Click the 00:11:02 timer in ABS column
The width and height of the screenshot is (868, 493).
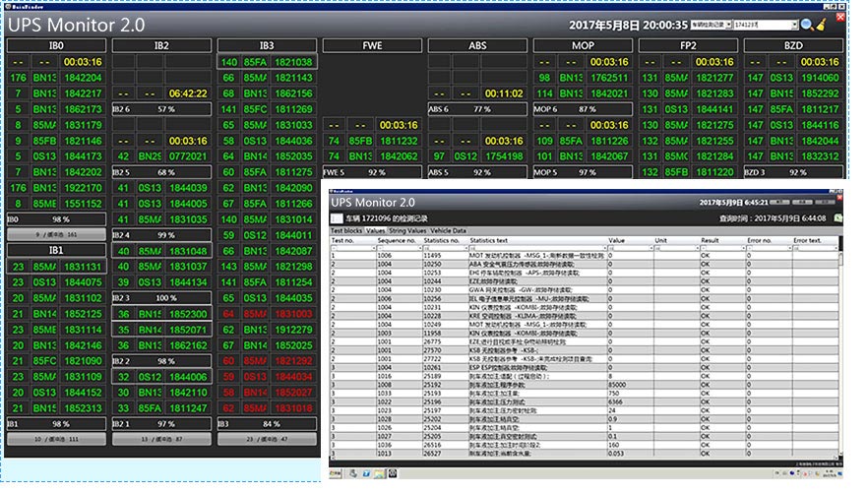tap(504, 93)
